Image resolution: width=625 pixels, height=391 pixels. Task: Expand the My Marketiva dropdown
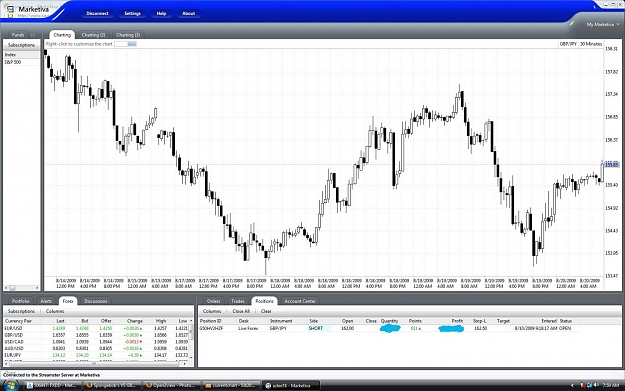603,25
